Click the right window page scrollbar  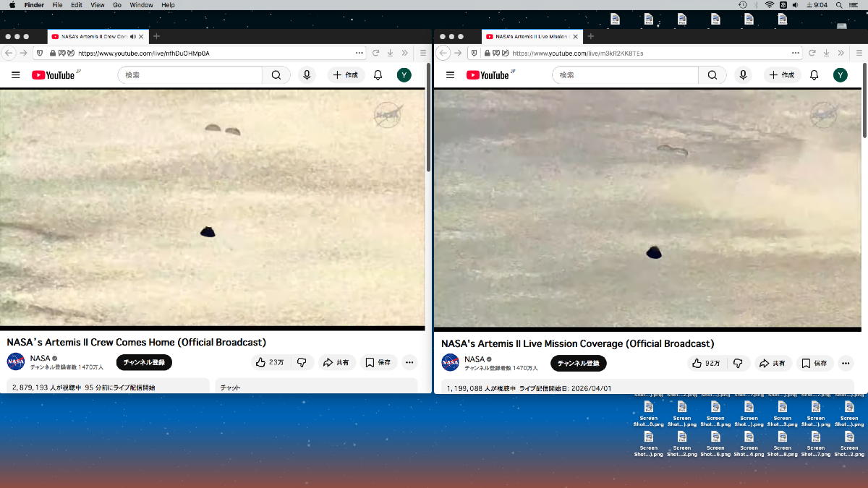865,101
